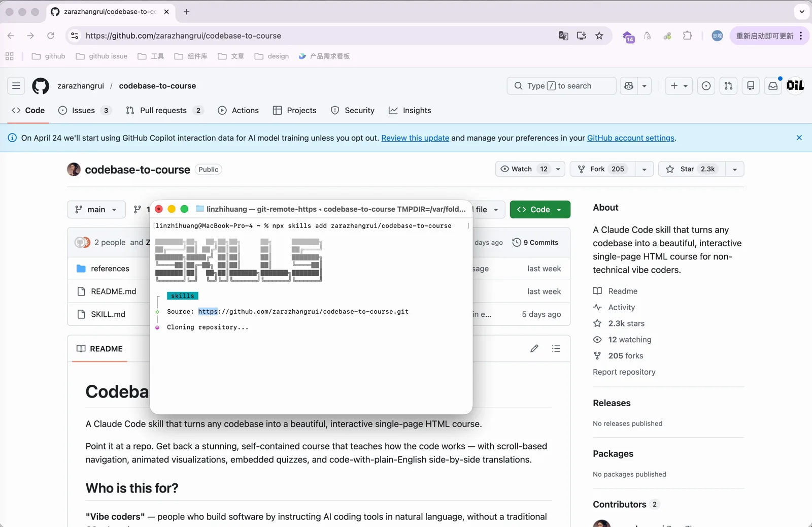Close the zarazhangrui/codebase-to-course browser tab
This screenshot has height=527, width=812.
[x=166, y=12]
